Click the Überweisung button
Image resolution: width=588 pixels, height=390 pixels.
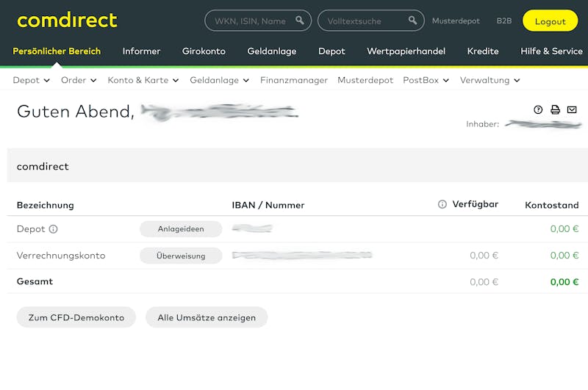tap(181, 256)
